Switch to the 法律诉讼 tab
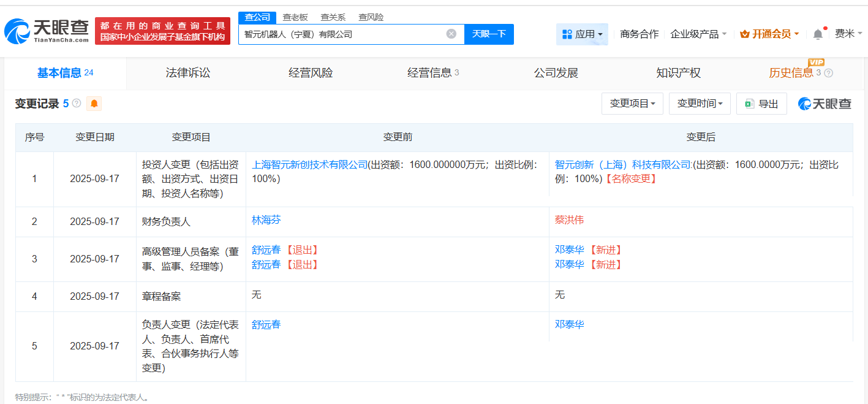This screenshot has height=404, width=868. 187,72
